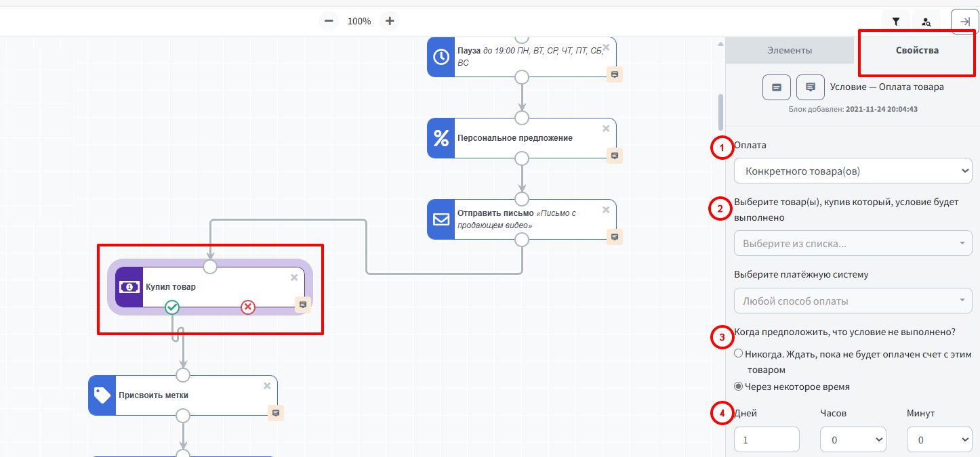Switch to the 'Свойства' tab

(917, 50)
